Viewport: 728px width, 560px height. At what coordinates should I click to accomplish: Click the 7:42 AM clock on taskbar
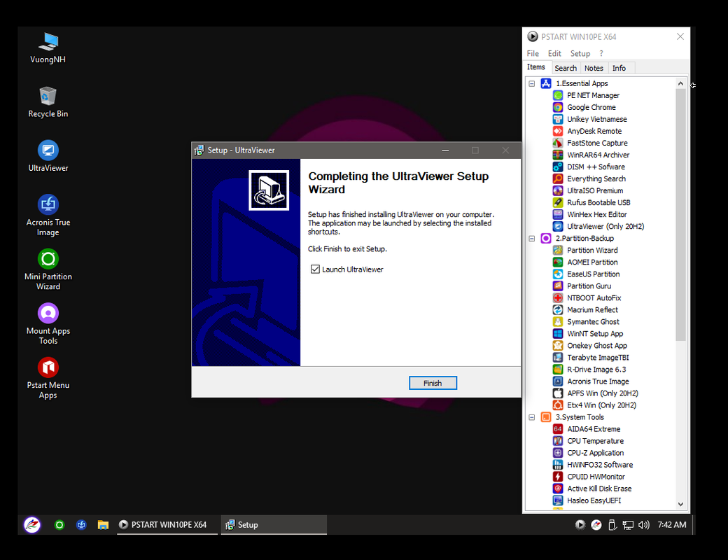pyautogui.click(x=672, y=525)
